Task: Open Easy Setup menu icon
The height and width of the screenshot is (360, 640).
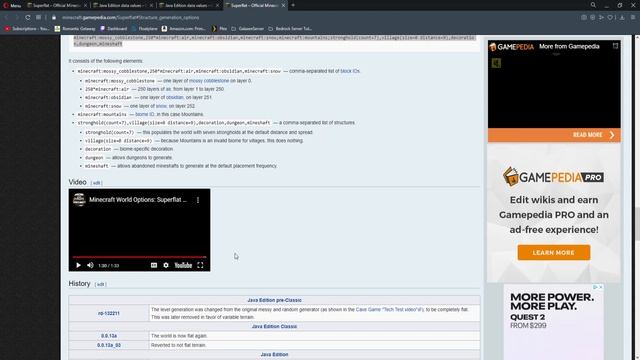Action: 633,18
